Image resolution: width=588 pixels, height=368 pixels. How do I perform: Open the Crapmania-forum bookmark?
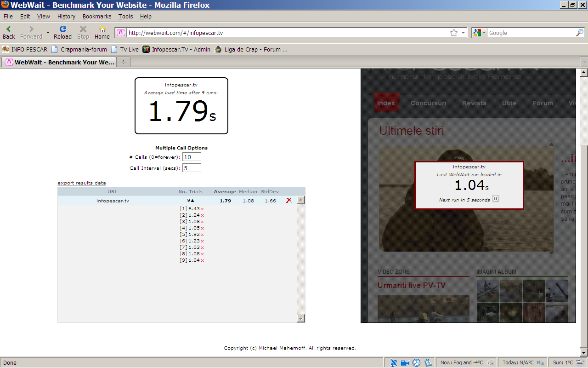point(83,49)
